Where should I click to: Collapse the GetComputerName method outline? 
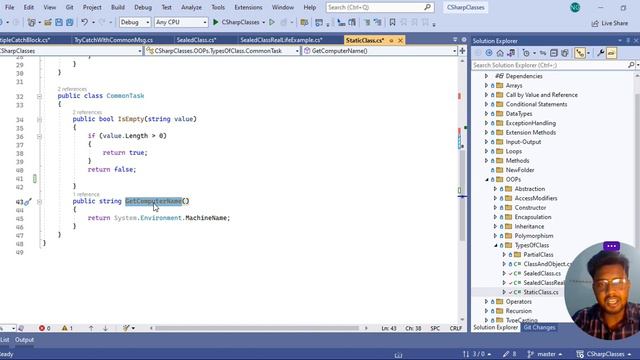(39, 202)
